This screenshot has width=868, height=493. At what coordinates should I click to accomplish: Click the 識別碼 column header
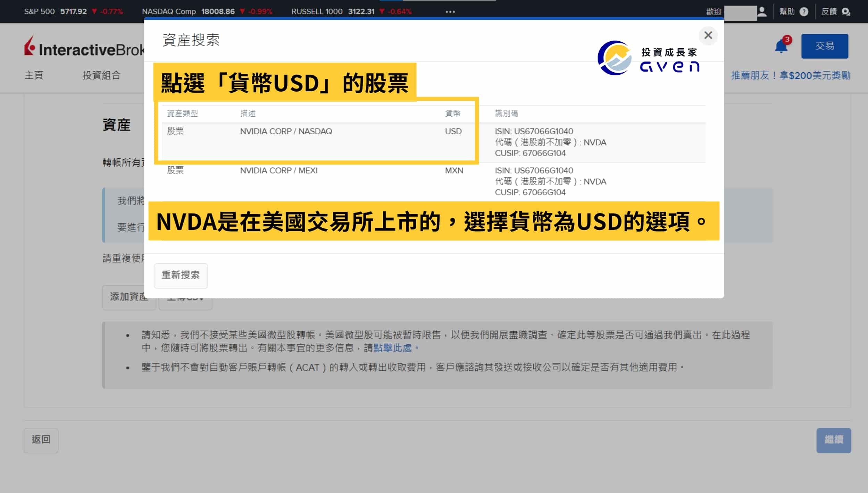point(507,113)
